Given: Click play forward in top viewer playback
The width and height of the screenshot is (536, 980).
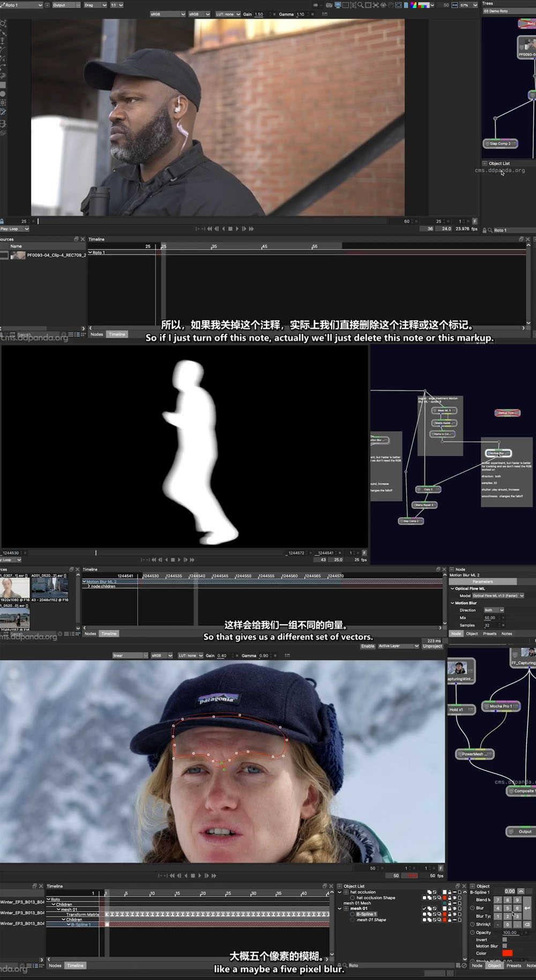Looking at the screenshot, I should [237, 229].
